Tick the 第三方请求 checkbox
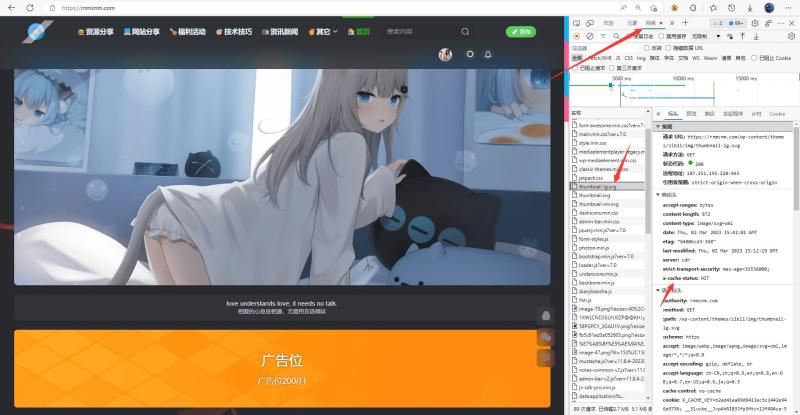800x415 pixels. (x=611, y=67)
